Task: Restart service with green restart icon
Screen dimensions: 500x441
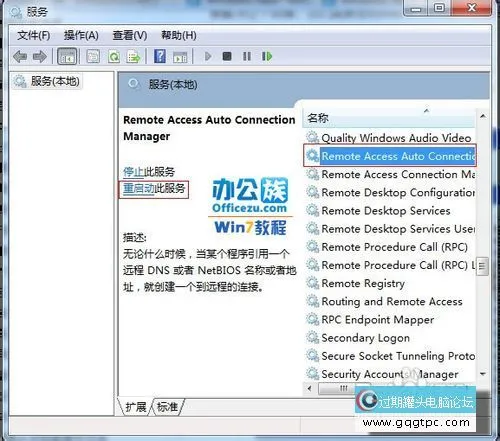Action: [x=267, y=56]
